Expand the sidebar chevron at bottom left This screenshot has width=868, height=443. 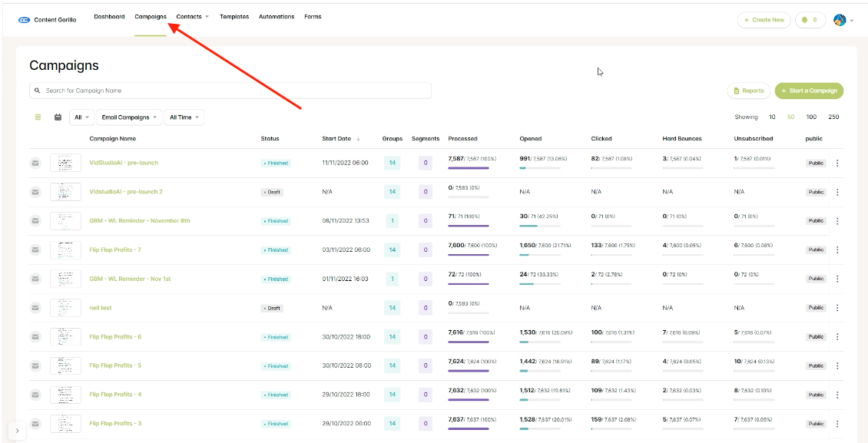[x=17, y=431]
